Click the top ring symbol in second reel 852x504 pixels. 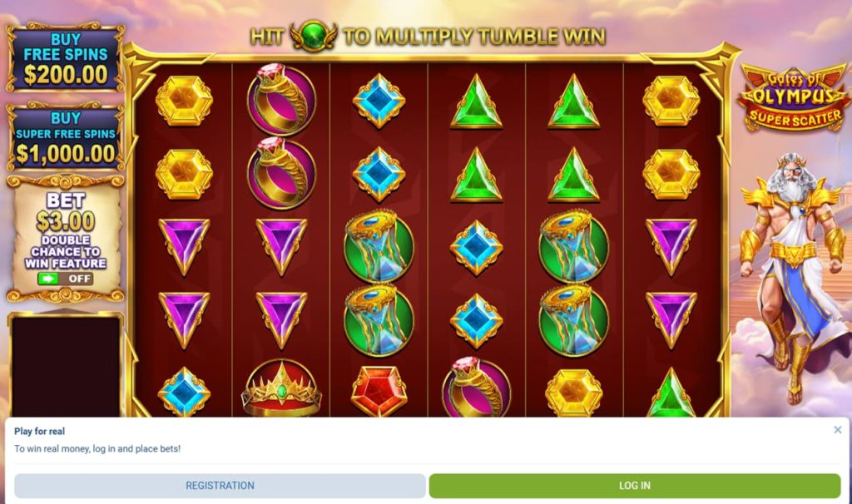point(281,100)
